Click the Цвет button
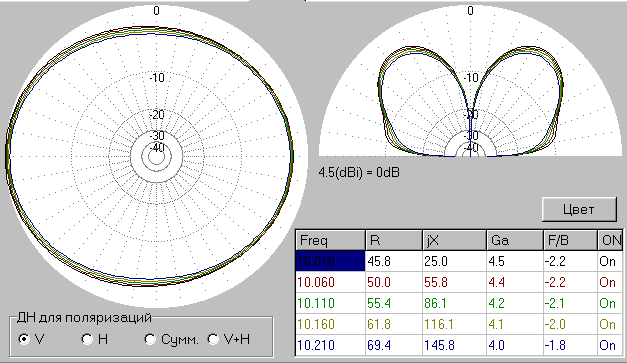The image size is (627, 363). [x=579, y=209]
